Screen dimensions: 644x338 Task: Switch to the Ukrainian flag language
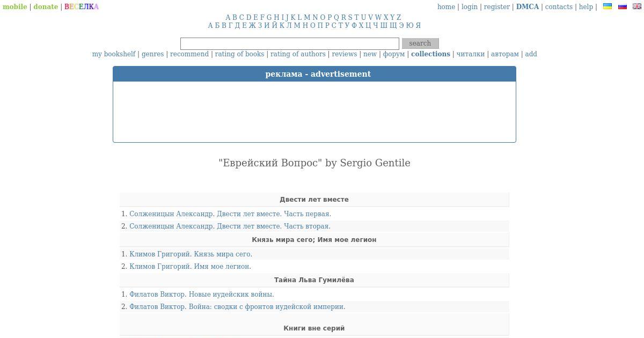(x=608, y=6)
